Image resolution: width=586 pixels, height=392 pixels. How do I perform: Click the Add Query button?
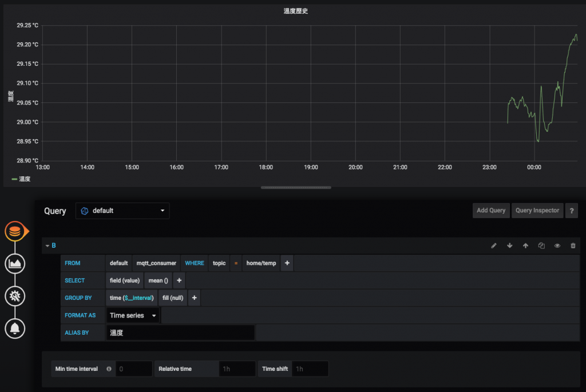pos(490,211)
